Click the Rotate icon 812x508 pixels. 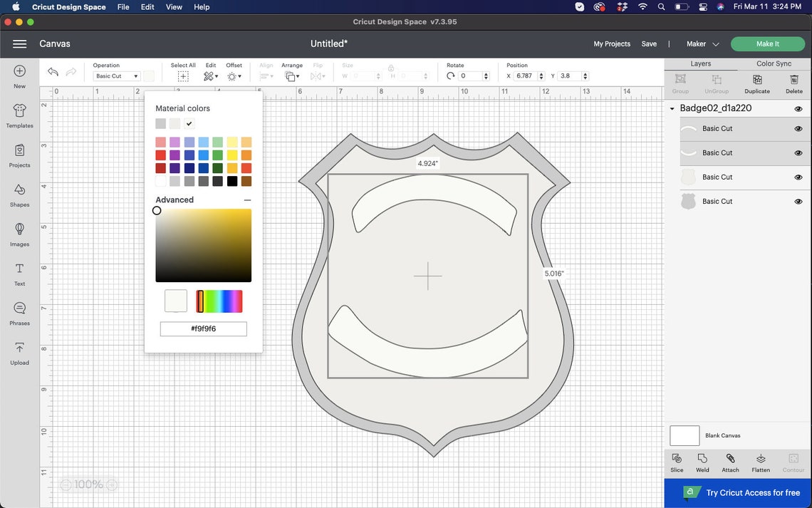pos(451,76)
